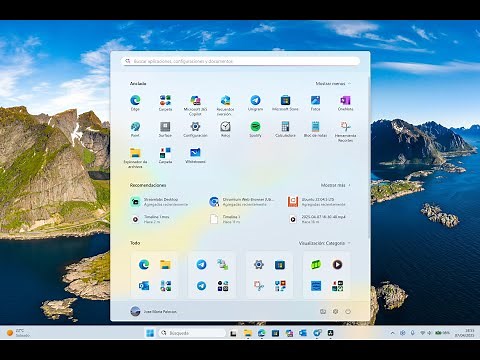Open the Carpeta folder beside Whiteboard
The height and width of the screenshot is (360, 480).
click(165, 155)
